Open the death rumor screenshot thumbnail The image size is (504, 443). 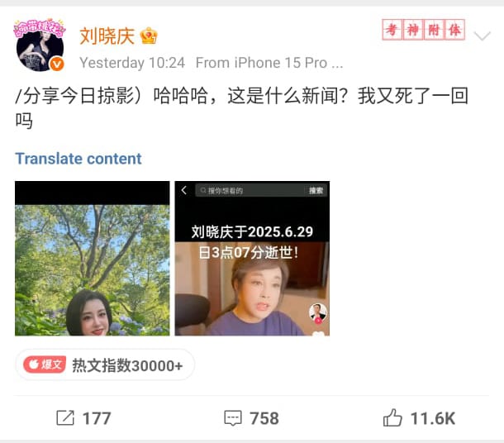[x=252, y=259]
